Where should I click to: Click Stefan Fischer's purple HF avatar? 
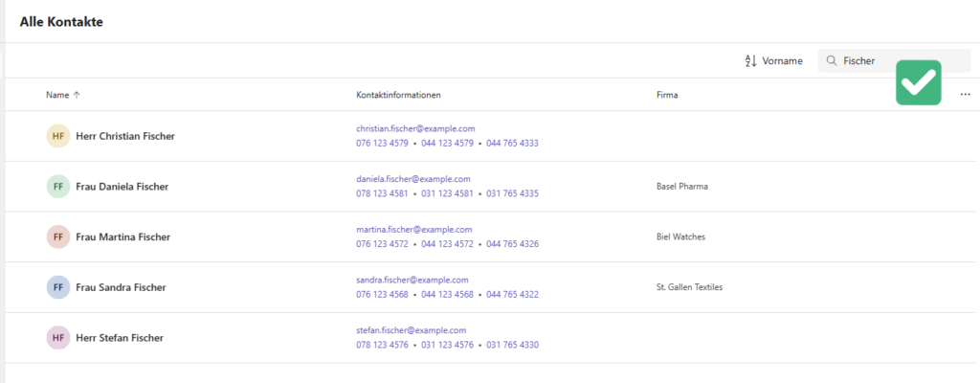coord(58,338)
